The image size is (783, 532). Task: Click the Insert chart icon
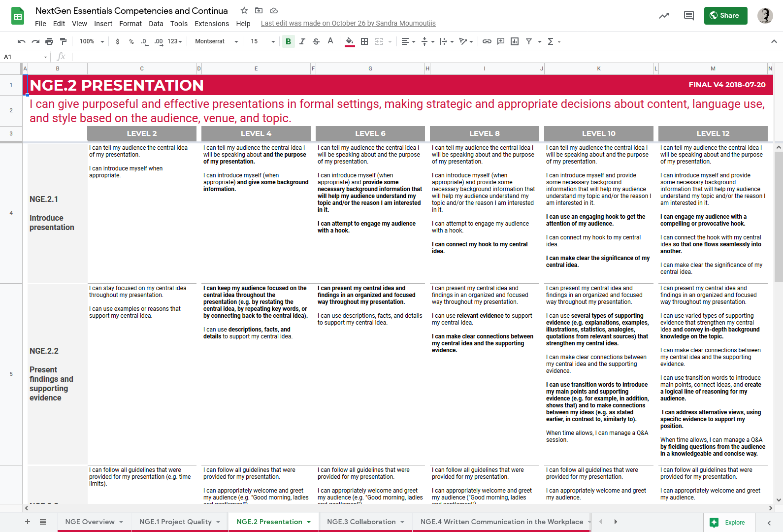tap(515, 41)
